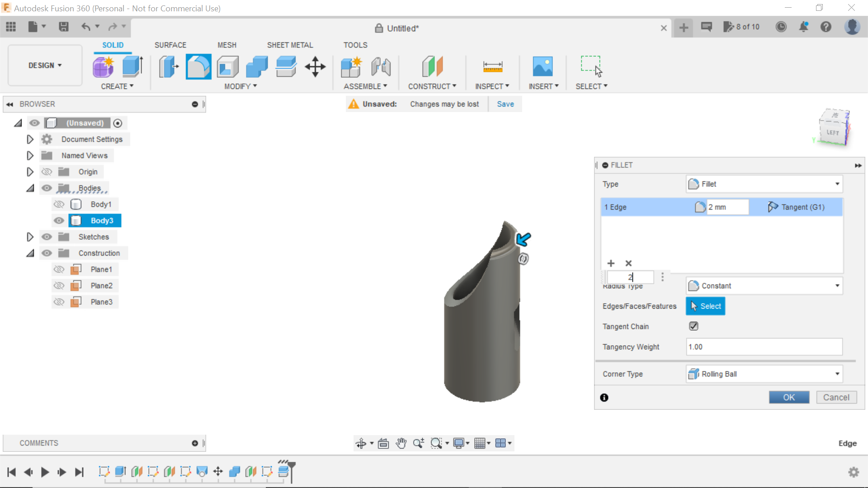Edit the radius value input field

coord(630,277)
